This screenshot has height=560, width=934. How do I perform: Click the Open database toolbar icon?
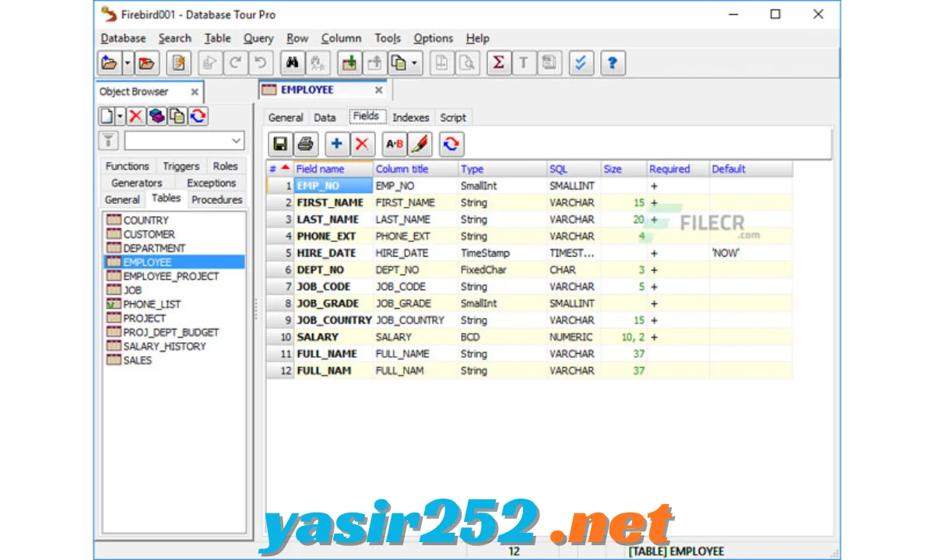(108, 63)
